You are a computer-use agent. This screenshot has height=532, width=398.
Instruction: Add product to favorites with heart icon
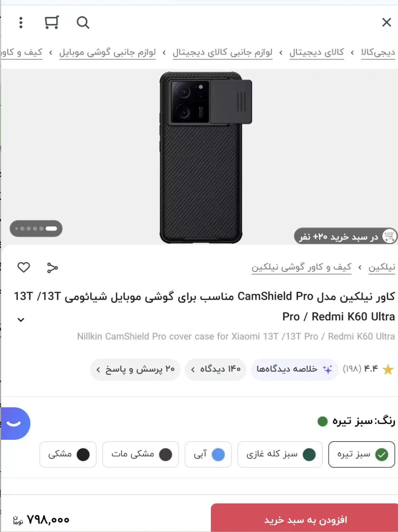tap(24, 267)
